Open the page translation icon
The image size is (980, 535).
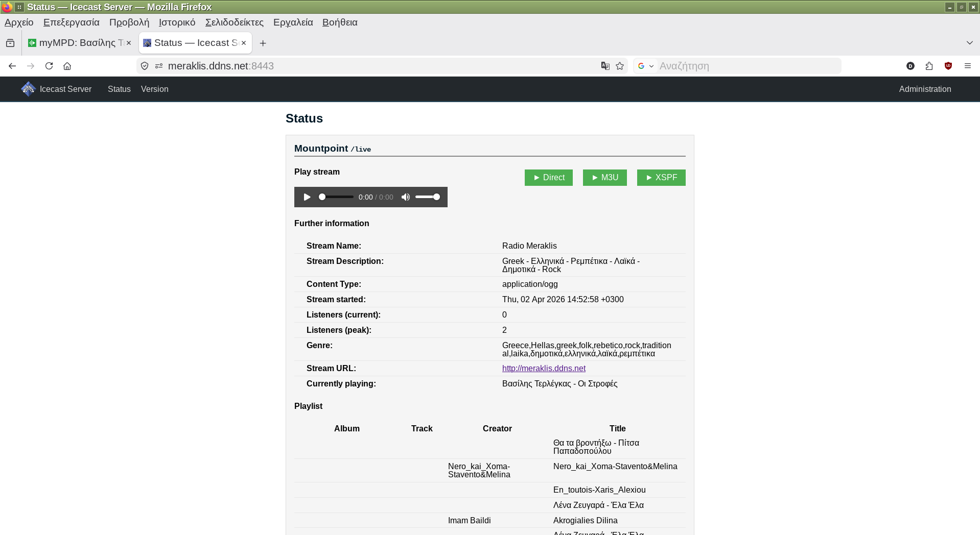tap(605, 66)
